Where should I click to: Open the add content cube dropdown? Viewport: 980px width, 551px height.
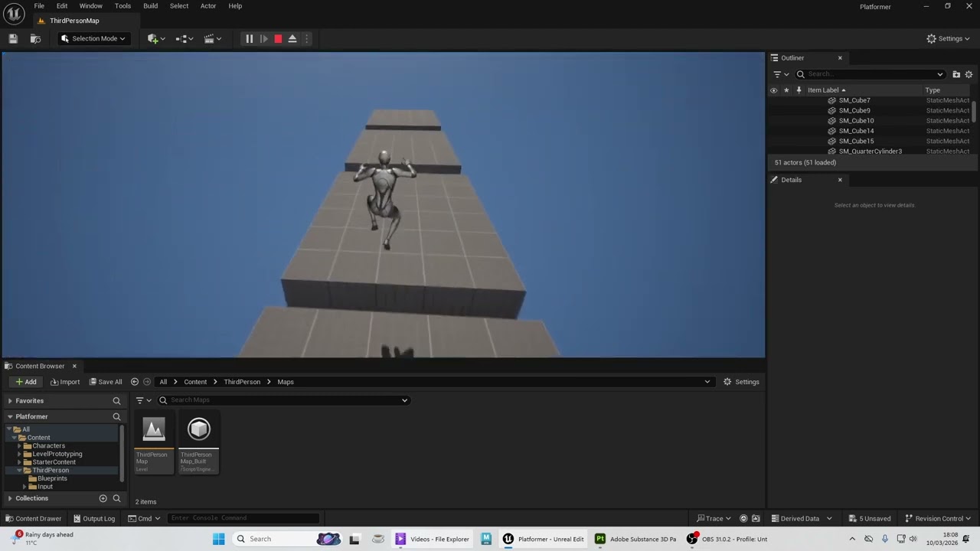(156, 38)
